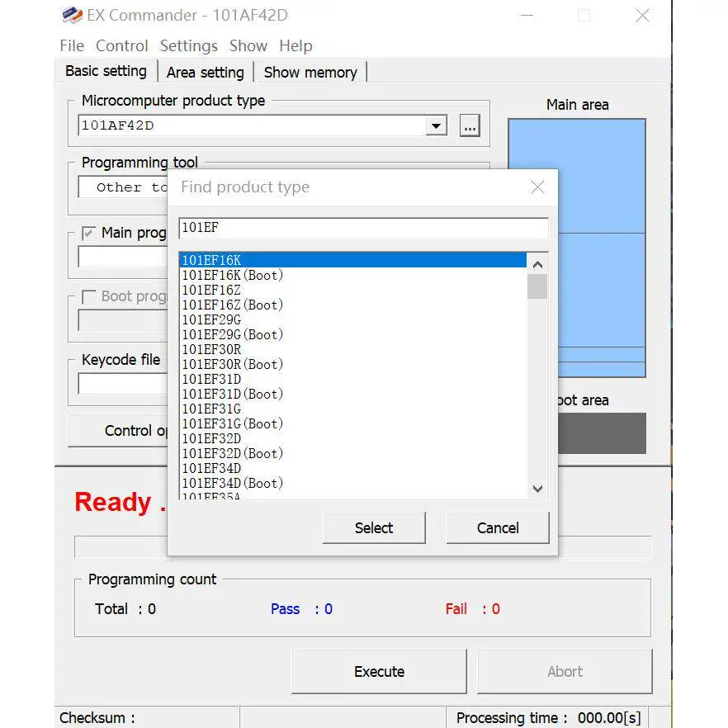Click the list scroll up arrow
The width and height of the screenshot is (728, 728).
[537, 265]
